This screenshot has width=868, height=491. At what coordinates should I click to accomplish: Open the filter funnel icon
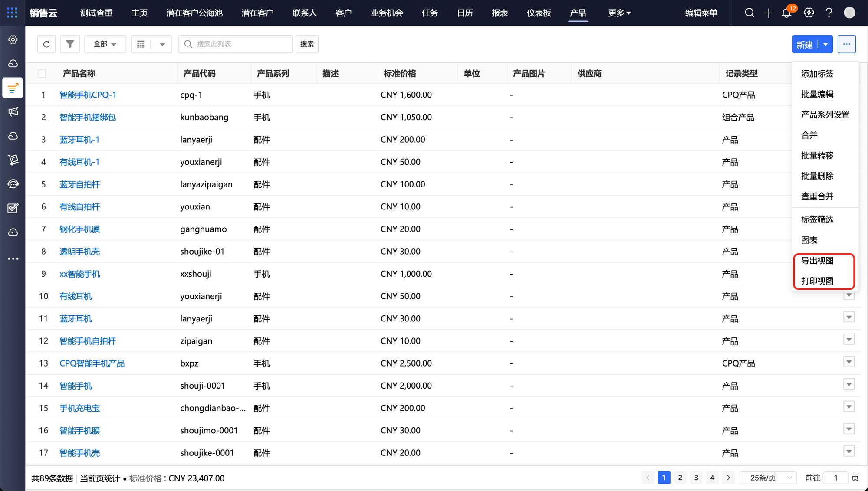[x=70, y=44]
